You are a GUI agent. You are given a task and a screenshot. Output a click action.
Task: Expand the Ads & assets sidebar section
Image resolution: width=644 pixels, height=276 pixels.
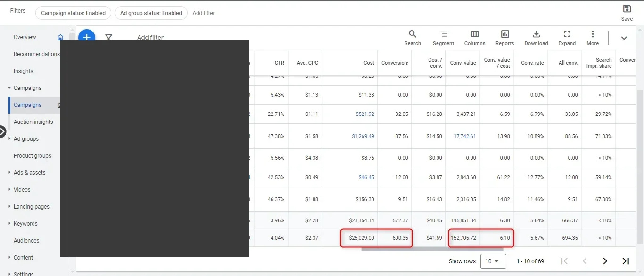(x=9, y=173)
